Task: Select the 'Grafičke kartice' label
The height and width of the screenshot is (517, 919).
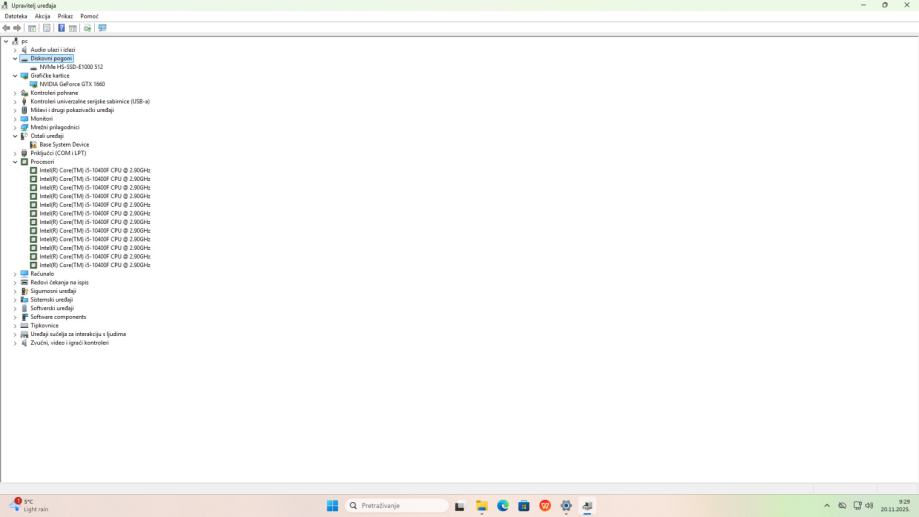Action: point(50,76)
